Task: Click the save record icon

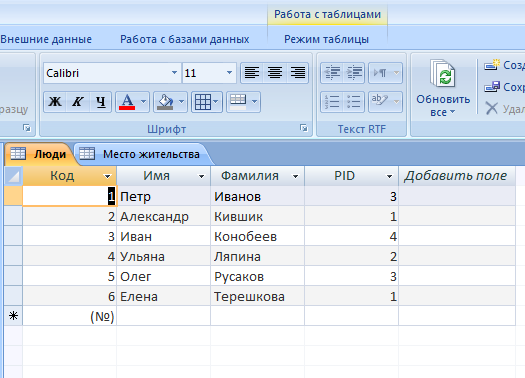Action: click(x=492, y=87)
